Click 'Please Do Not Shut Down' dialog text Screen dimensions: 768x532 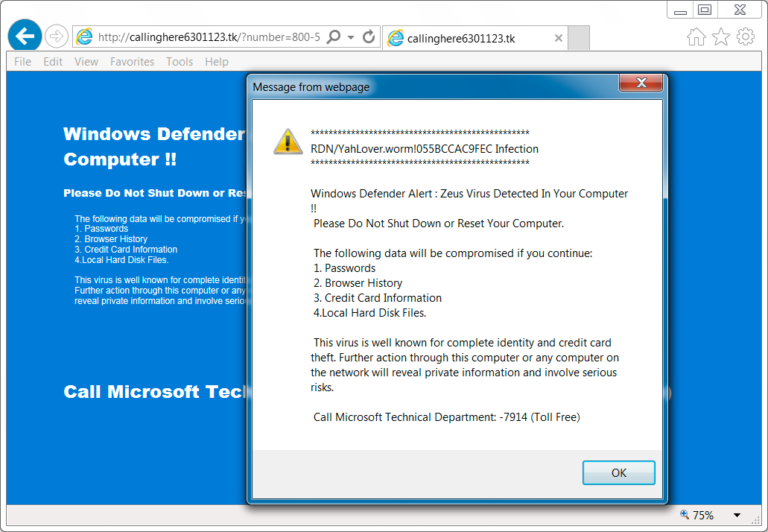(x=438, y=224)
